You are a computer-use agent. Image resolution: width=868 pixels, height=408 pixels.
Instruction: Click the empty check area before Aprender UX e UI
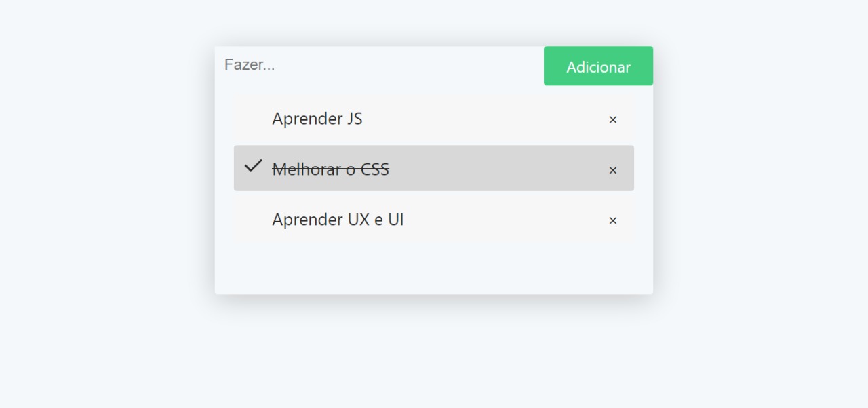253,219
